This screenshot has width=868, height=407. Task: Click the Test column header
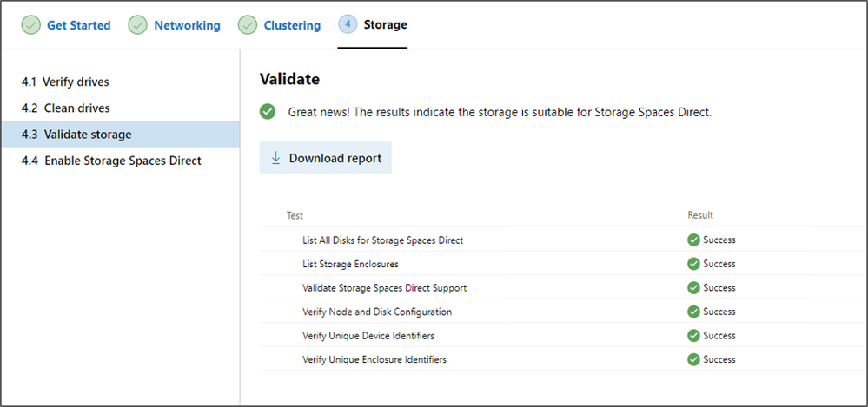point(295,215)
